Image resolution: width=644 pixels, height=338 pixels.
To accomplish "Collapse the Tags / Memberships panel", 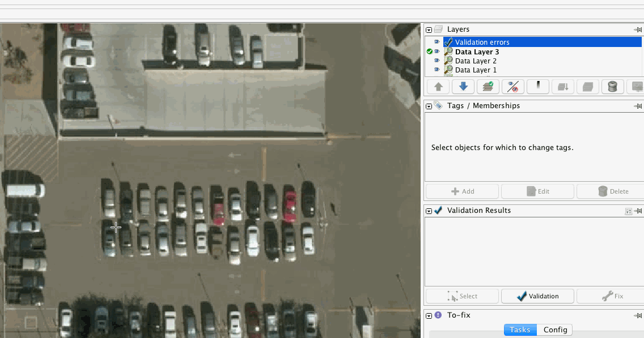I will 429,106.
